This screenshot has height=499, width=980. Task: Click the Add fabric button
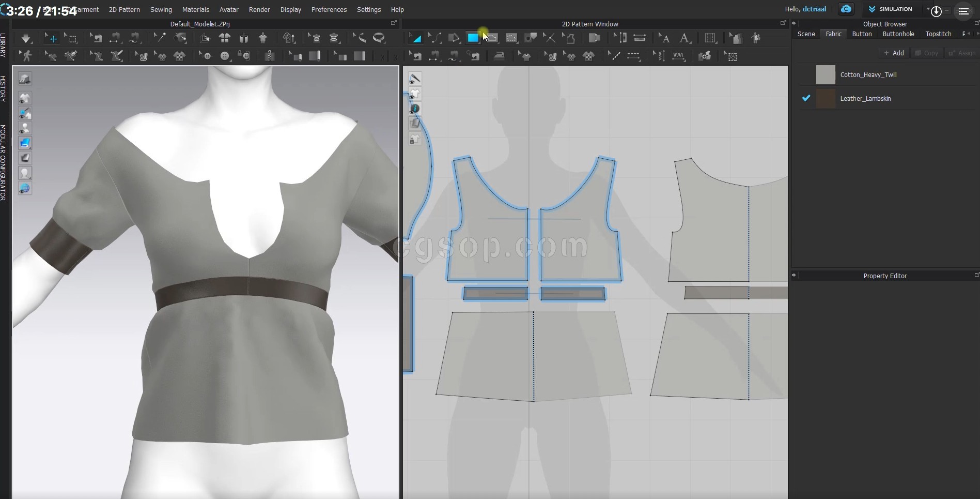(894, 53)
